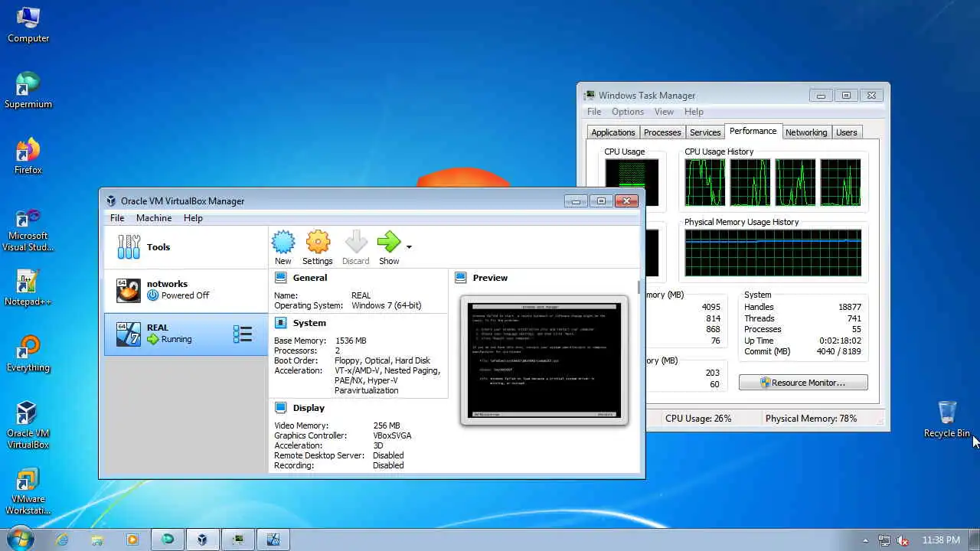Open View menu in Task Manager
Image resolution: width=980 pixels, height=551 pixels.
pyautogui.click(x=664, y=112)
